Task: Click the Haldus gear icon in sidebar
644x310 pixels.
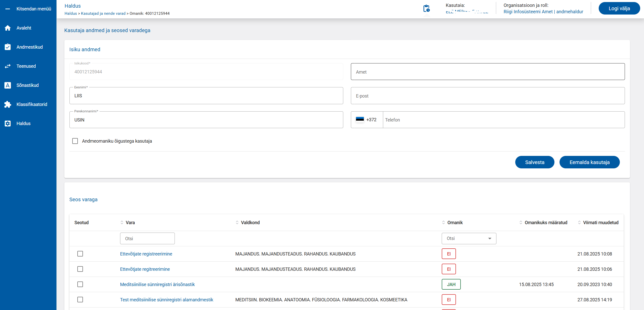Action: [8, 124]
